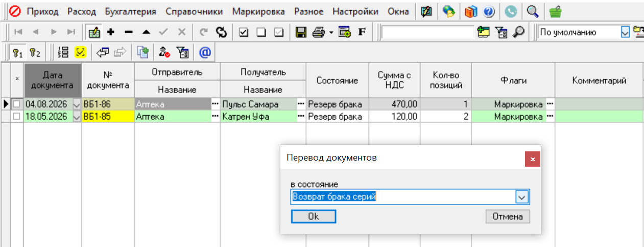Select key 1 toolbar icon
The height and width of the screenshot is (247, 644).
pos(18,52)
